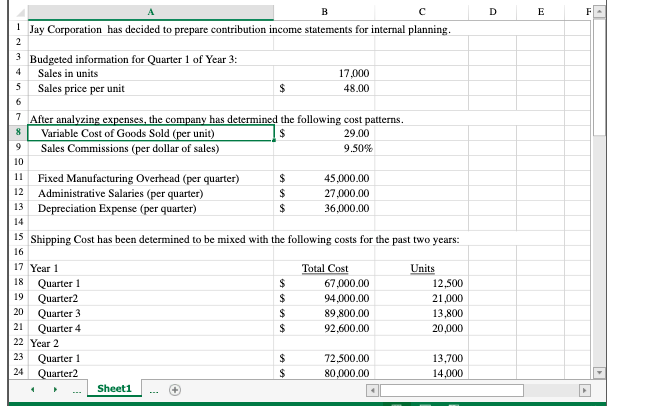
Task: Select the 12,500 units cell
Action: click(422, 283)
